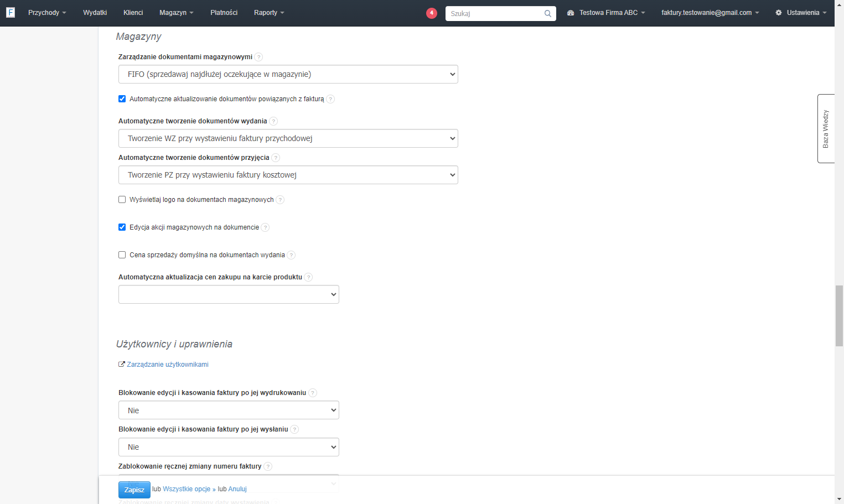Viewport: 844px width, 504px height.
Task: Uncheck Automatyczne aktualizowanie dokumentów powiązanych z fakturą
Action: (122, 99)
